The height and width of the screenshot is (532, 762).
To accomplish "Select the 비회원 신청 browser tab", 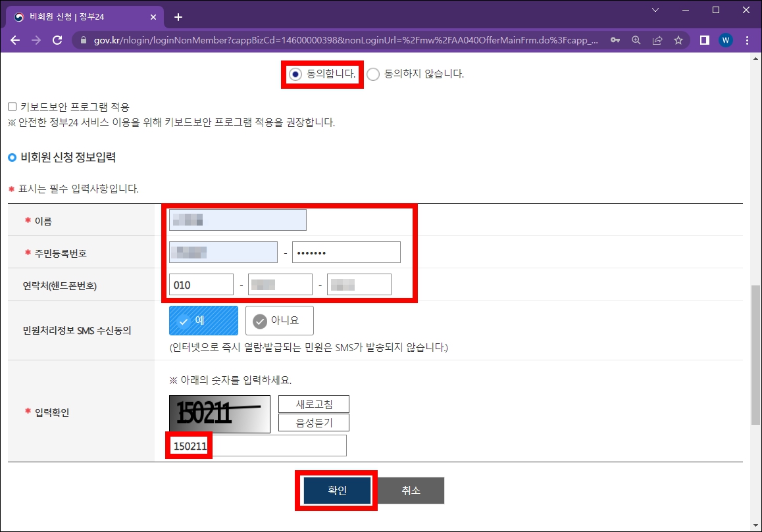I will pos(79,16).
